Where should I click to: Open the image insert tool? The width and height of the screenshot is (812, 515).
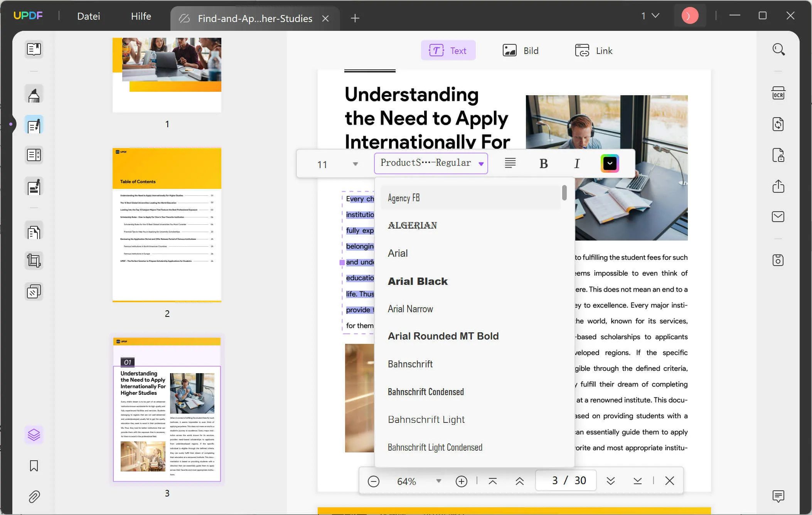pos(520,50)
